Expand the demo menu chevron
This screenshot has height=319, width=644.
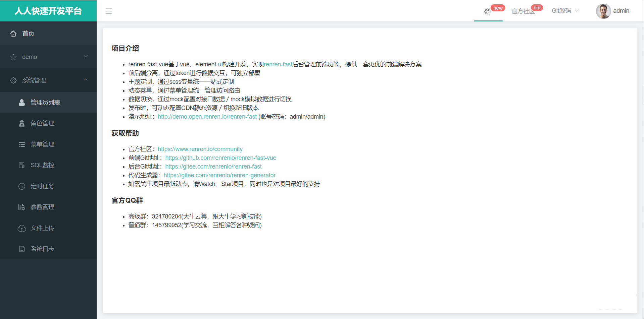tap(86, 56)
